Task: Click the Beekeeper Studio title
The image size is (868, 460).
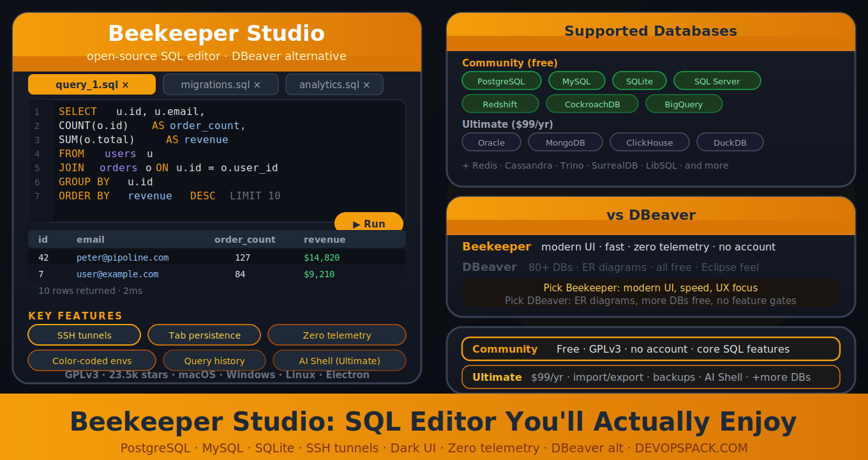Action: point(216,33)
